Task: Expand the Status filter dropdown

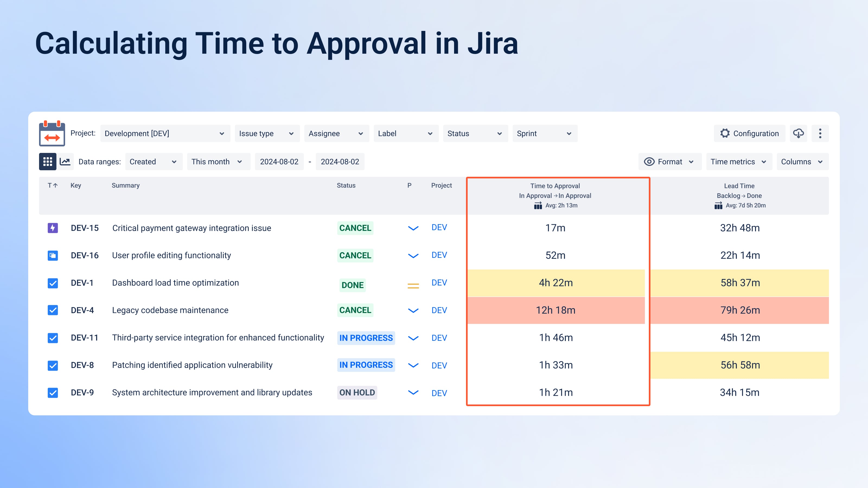Action: click(x=475, y=133)
